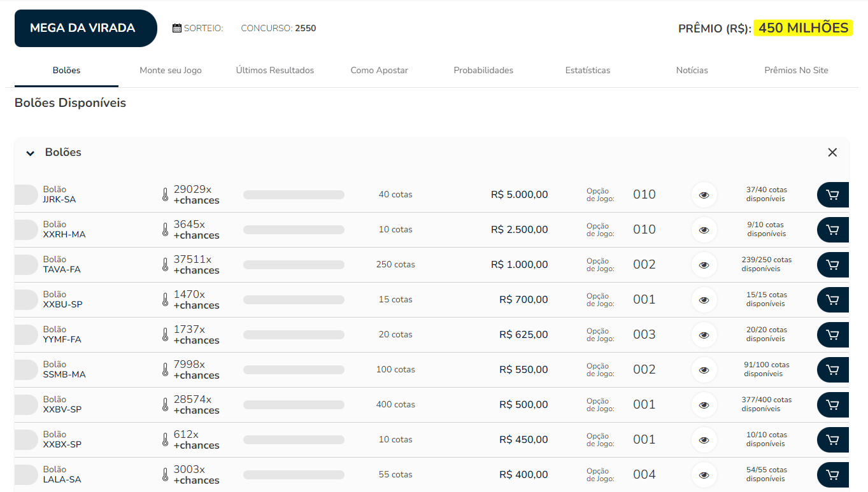868x492 pixels.
Task: View games of Bolão XXRH-MA via eye icon
Action: tap(704, 230)
